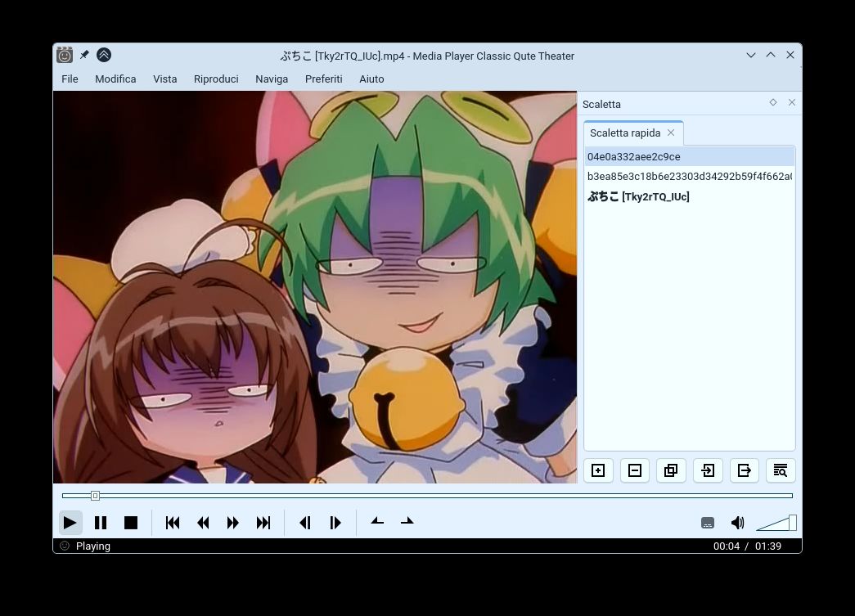Switch to the Scaletta rapida tab

[x=625, y=133]
